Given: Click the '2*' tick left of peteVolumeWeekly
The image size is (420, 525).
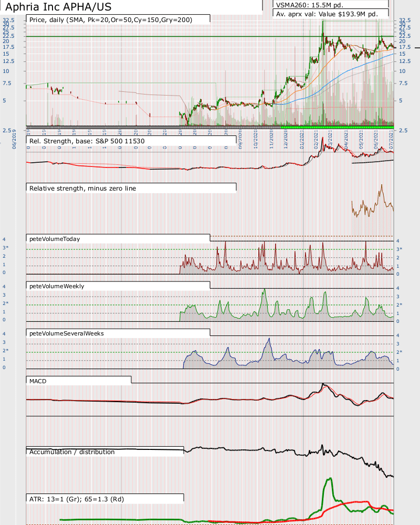Looking at the screenshot, I should (6, 303).
